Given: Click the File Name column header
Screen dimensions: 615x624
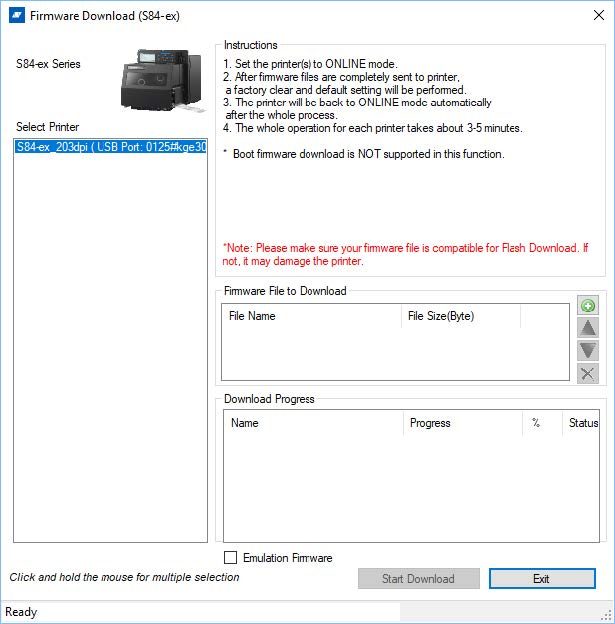Looking at the screenshot, I should [311, 316].
